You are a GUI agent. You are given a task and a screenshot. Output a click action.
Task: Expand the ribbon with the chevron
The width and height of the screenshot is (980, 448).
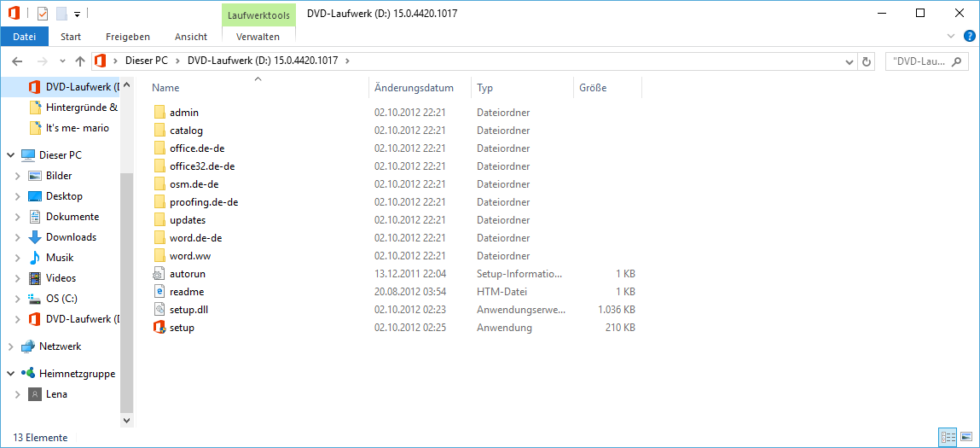point(951,37)
